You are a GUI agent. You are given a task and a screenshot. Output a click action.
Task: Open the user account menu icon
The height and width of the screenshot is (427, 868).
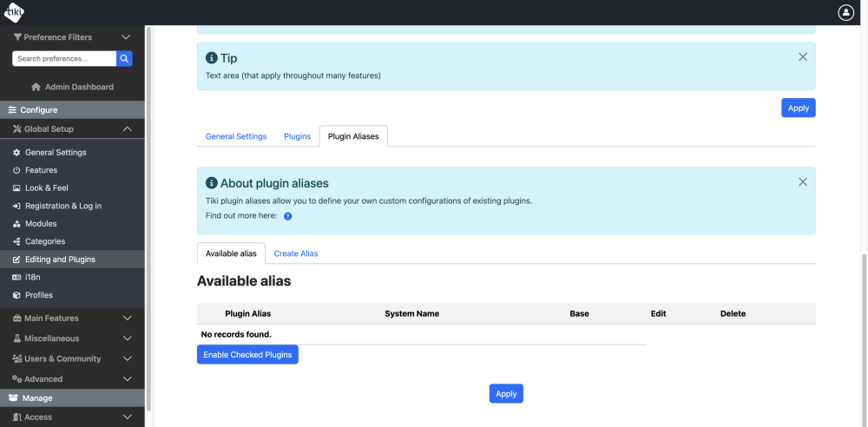pyautogui.click(x=845, y=12)
